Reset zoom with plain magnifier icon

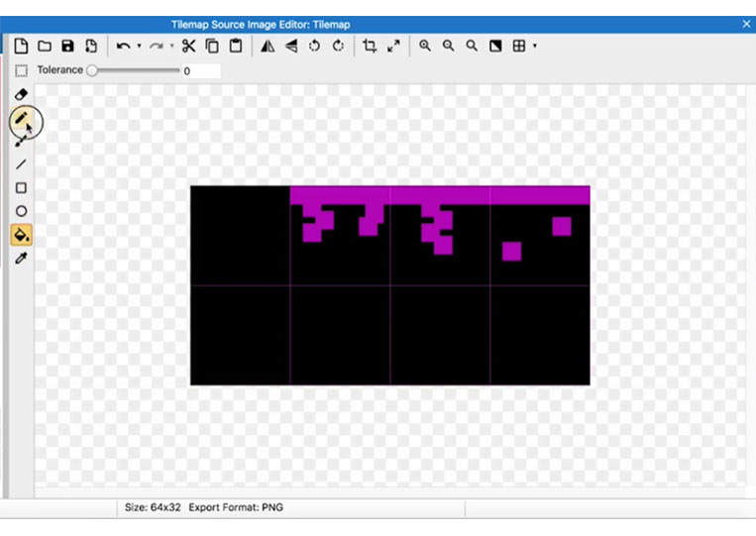[472, 47]
